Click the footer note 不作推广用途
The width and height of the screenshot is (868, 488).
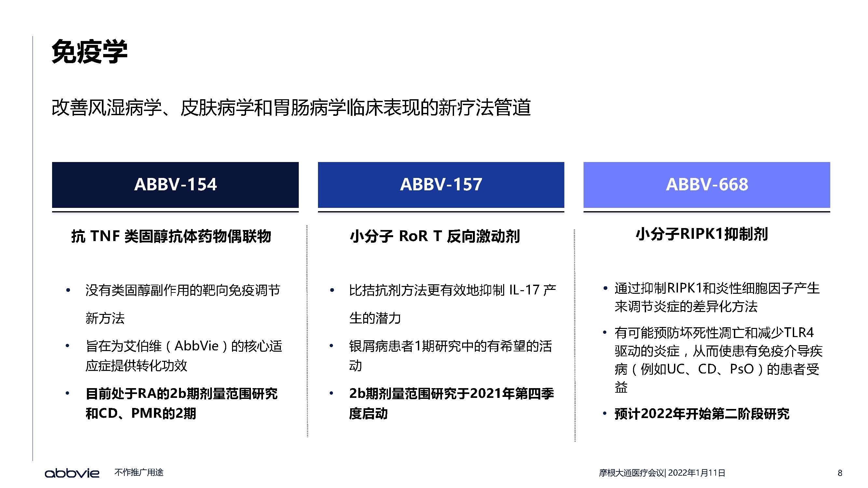point(139,472)
